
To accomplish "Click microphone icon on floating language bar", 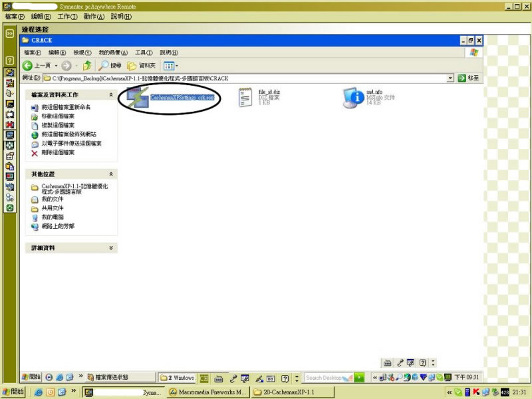I will (400, 363).
